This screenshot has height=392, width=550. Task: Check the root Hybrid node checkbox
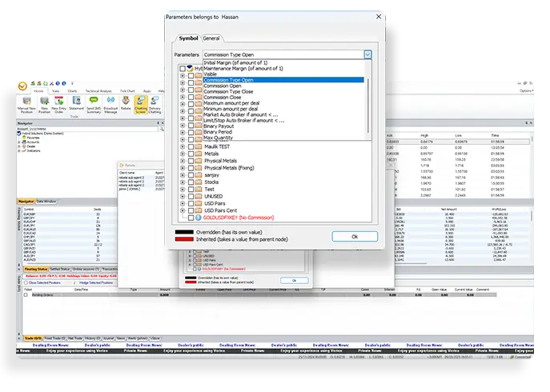click(183, 68)
